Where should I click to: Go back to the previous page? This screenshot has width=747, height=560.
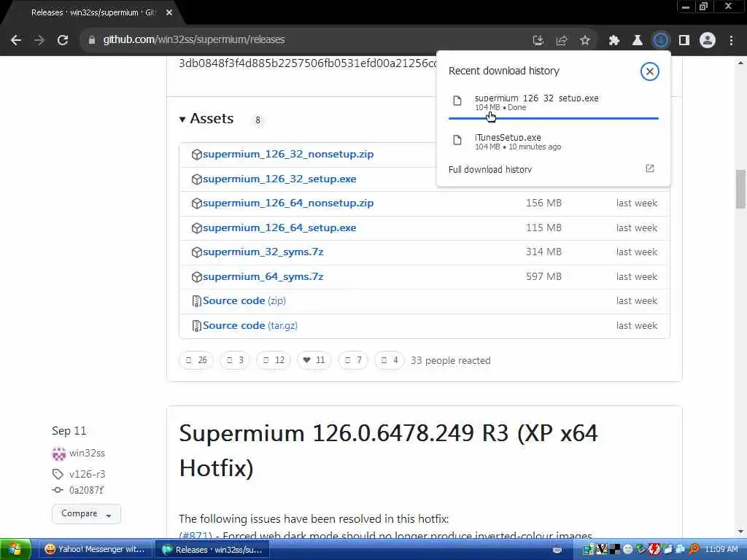16,40
